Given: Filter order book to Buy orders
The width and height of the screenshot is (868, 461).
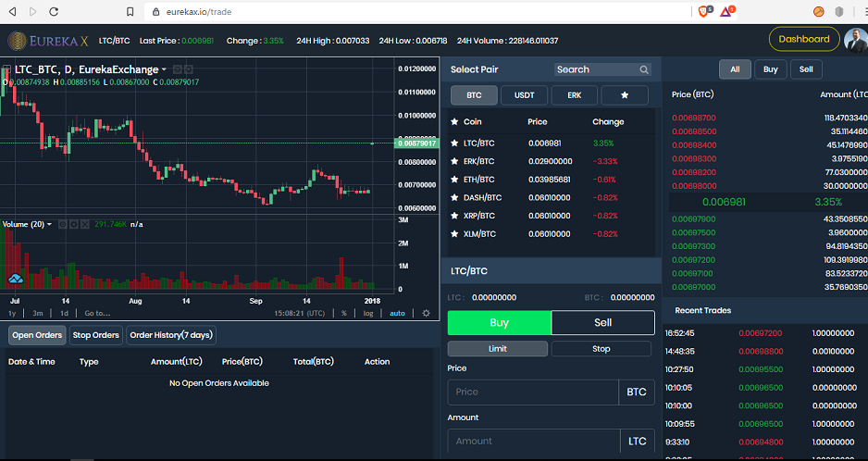Looking at the screenshot, I should [x=770, y=69].
